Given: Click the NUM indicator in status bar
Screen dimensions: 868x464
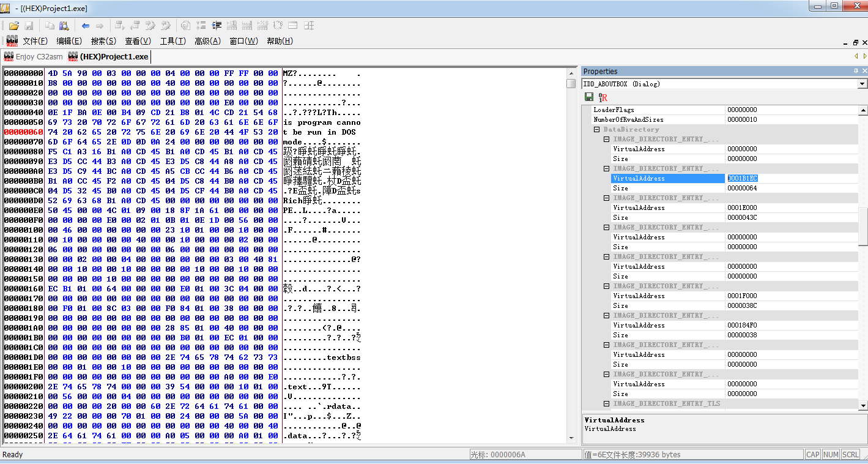Looking at the screenshot, I should [x=831, y=454].
